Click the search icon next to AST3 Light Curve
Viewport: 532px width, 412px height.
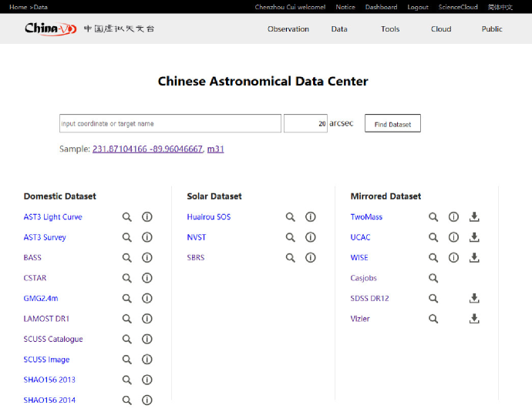(x=127, y=217)
